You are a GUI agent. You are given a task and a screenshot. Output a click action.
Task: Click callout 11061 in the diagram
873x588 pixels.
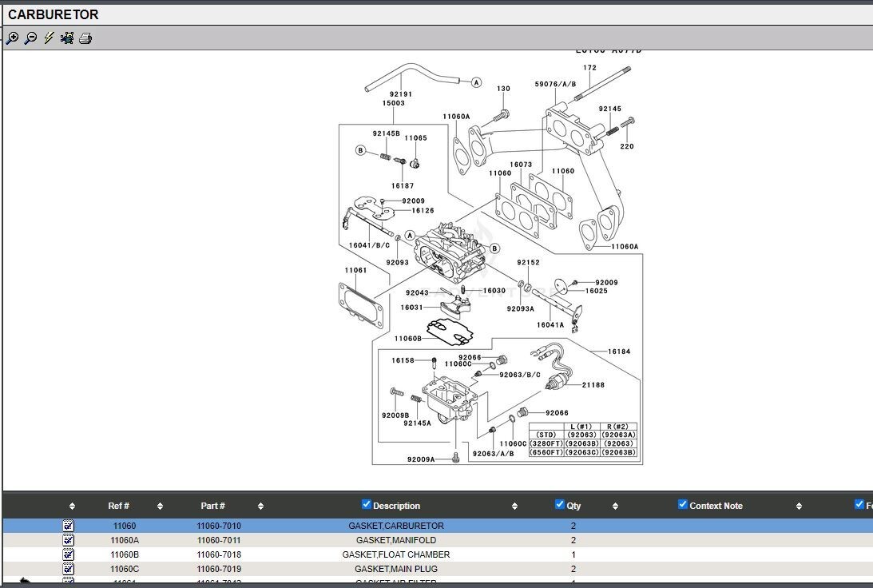click(355, 270)
